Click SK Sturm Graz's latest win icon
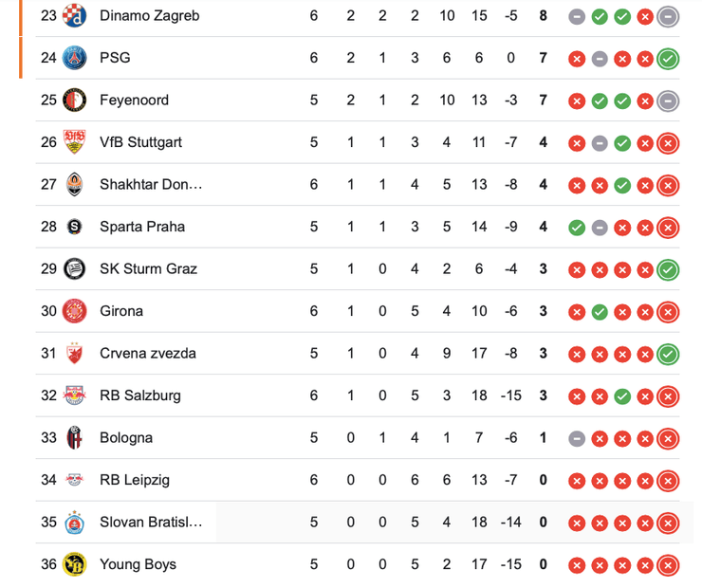Image resolution: width=702 pixels, height=588 pixels. click(x=668, y=269)
